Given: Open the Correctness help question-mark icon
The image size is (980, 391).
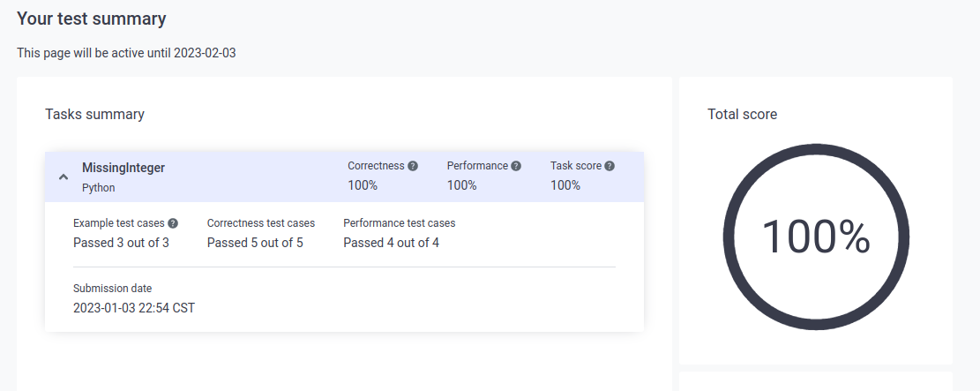Looking at the screenshot, I should [x=413, y=166].
